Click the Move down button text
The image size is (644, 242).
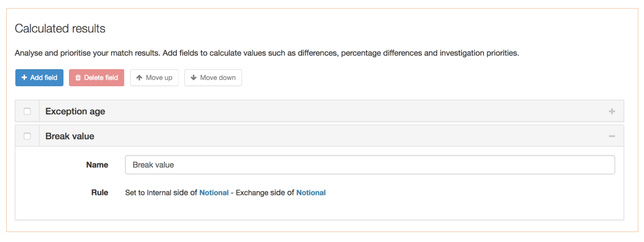point(218,77)
